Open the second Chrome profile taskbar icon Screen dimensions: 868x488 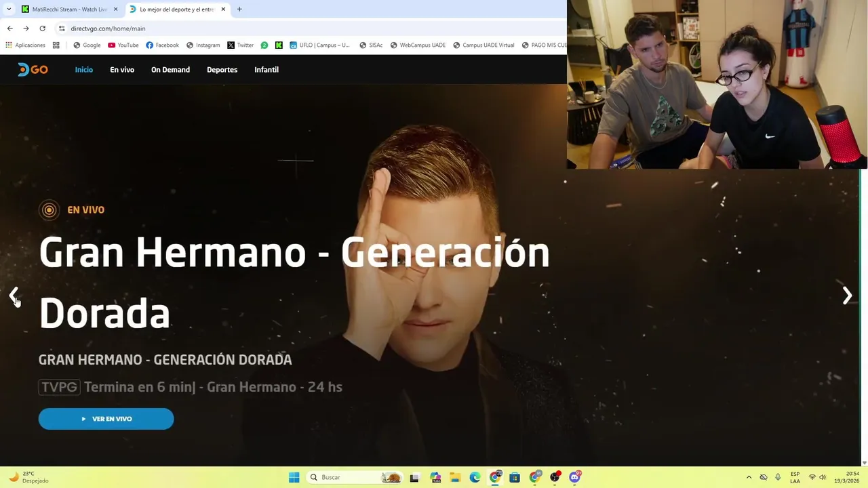pos(535,477)
